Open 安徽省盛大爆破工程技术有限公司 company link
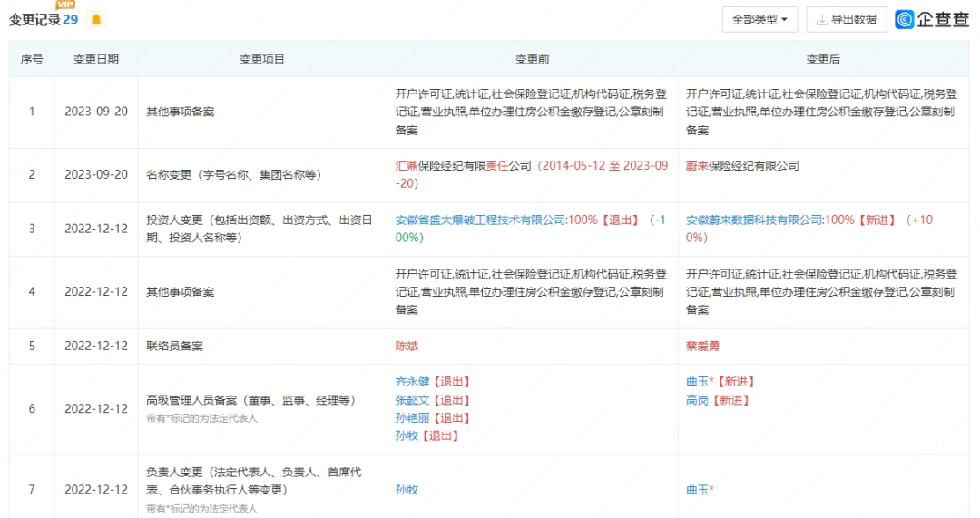Viewport: 980px width, 518px height. 481,220
